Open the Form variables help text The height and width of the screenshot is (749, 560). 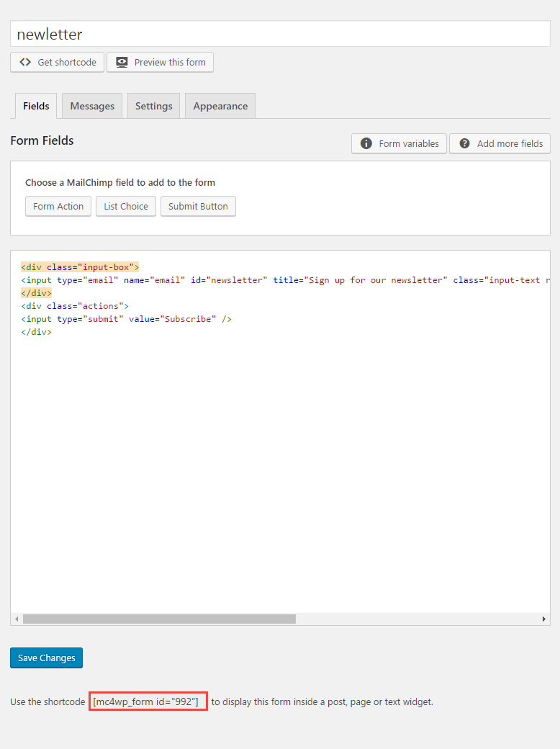[x=409, y=143]
